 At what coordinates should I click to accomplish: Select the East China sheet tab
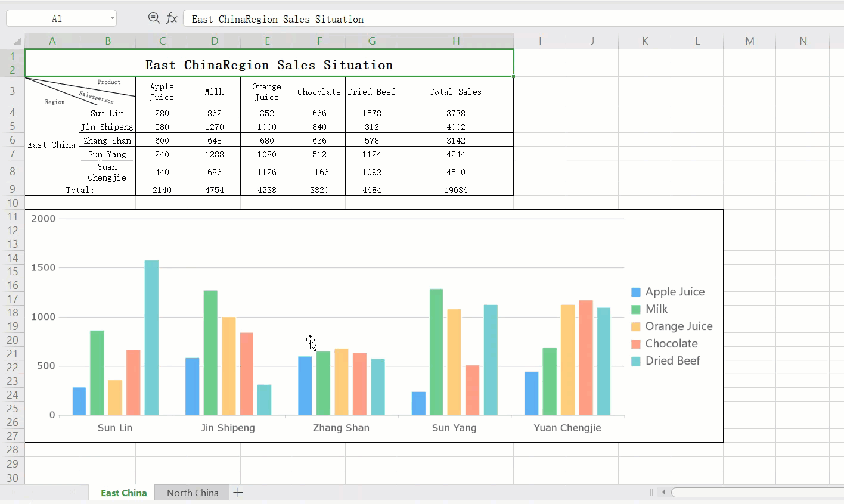123,493
